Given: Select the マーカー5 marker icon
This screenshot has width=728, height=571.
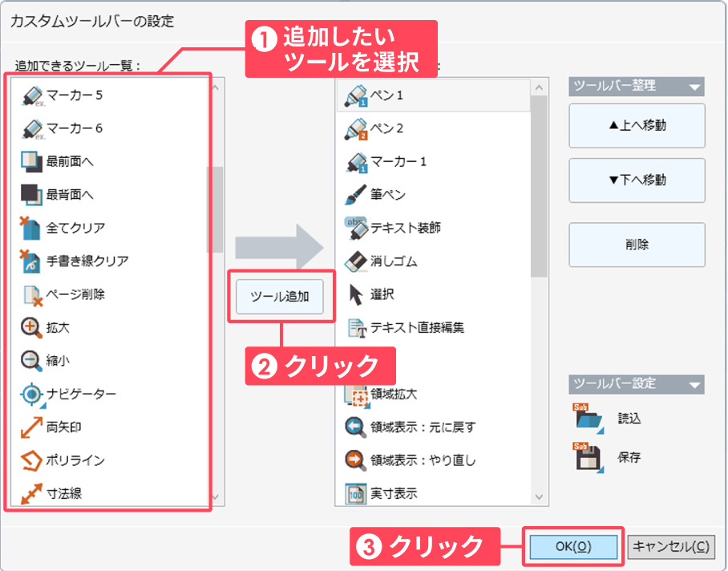Looking at the screenshot, I should coord(32,95).
